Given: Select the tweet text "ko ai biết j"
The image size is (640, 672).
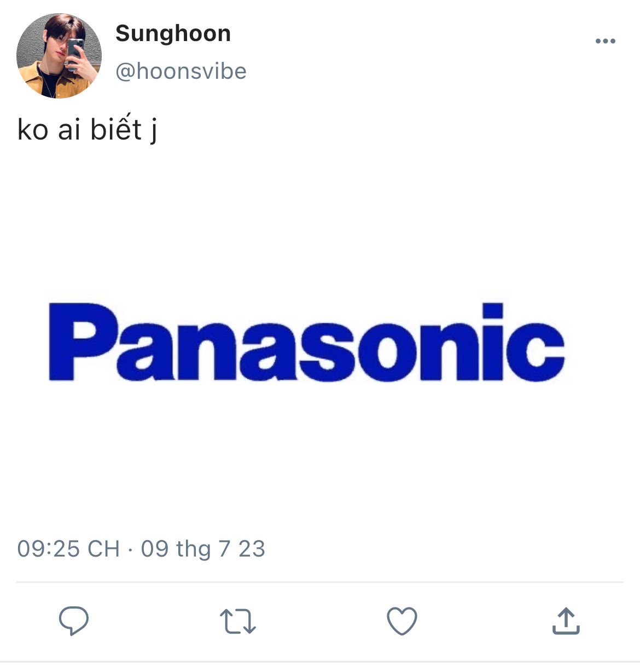Looking at the screenshot, I should pyautogui.click(x=88, y=129).
